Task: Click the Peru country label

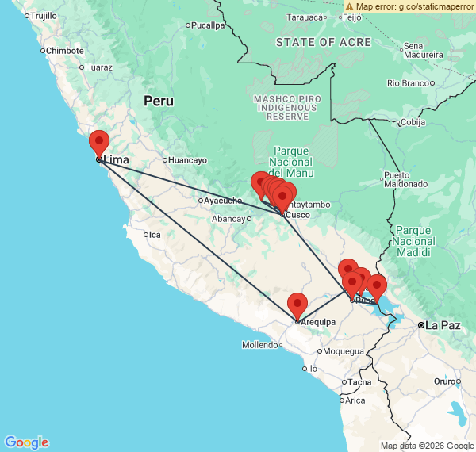Action: tap(159, 101)
